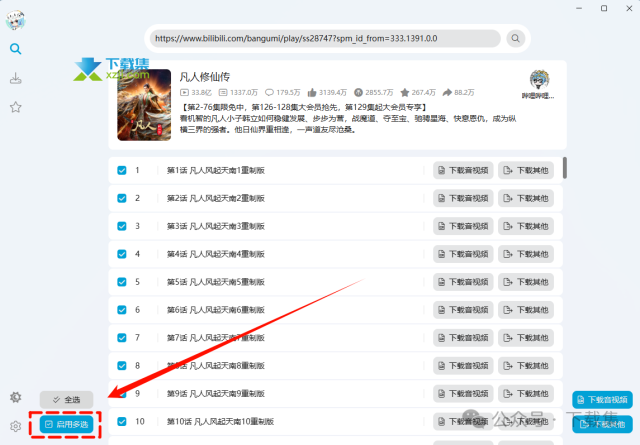
Task: Click 下载音视频 for episode 8
Action: [463, 365]
